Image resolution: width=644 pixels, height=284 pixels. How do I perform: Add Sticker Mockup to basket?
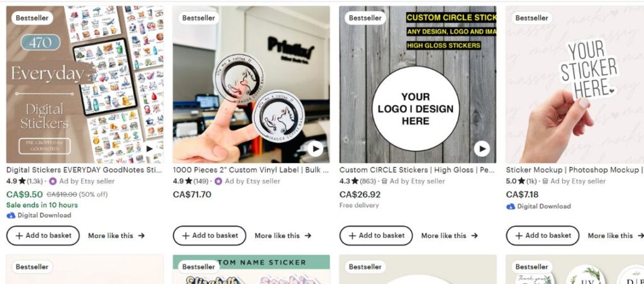[543, 236]
